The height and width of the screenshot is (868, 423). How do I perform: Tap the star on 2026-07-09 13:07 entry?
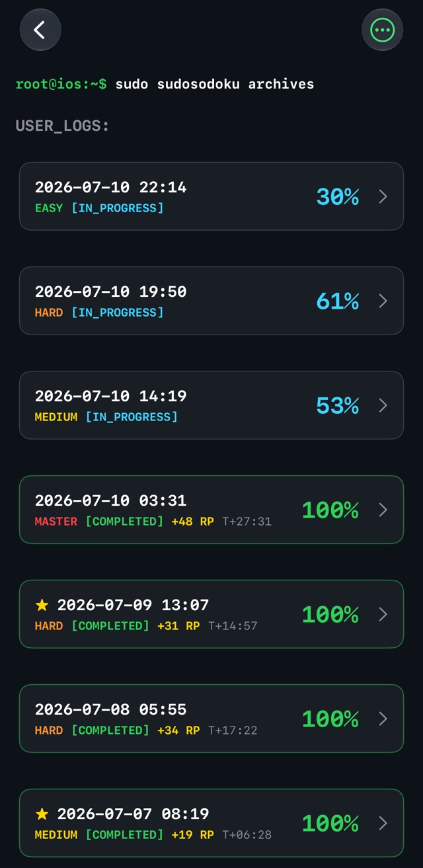point(42,604)
